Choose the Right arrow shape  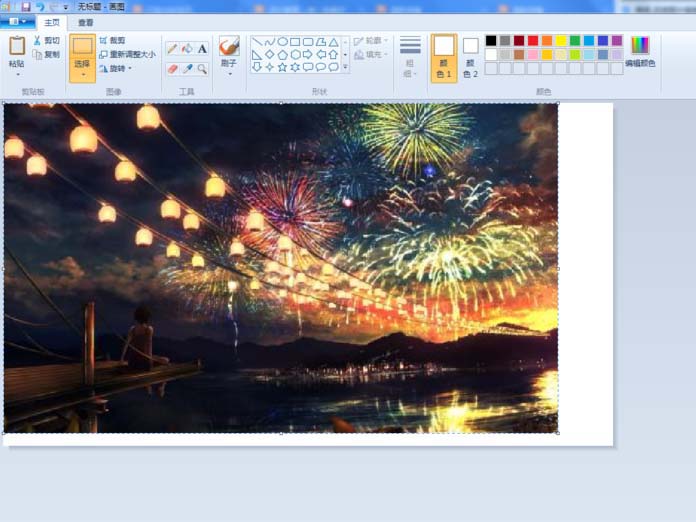pyautogui.click(x=308, y=55)
